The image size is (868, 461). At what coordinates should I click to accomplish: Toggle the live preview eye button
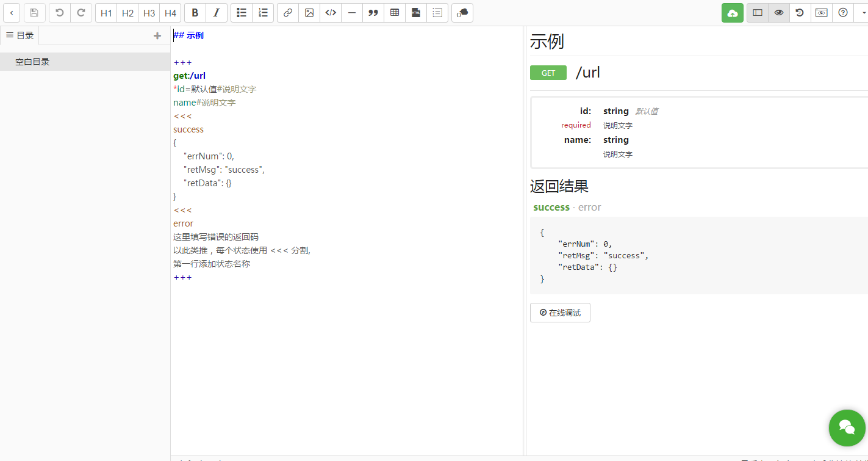click(779, 13)
